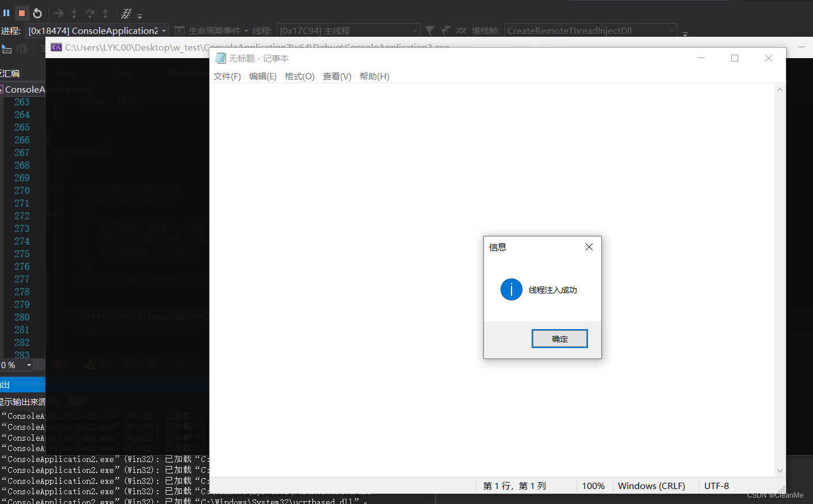
Task: Click the flagged-threads filter icon
Action: pyautogui.click(x=445, y=30)
